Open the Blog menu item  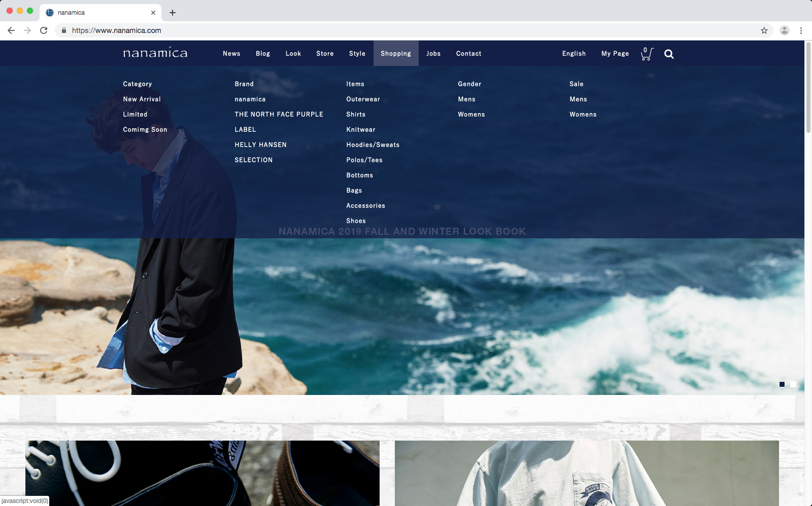(x=263, y=54)
